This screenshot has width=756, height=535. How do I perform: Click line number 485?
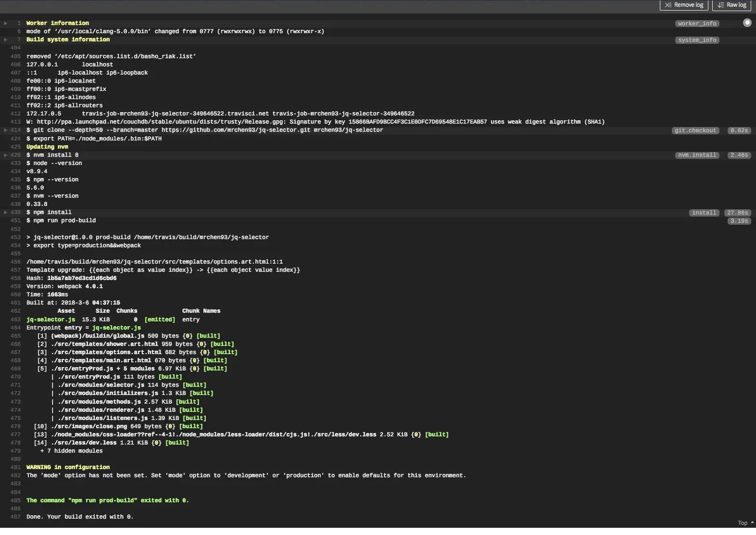pyautogui.click(x=15, y=500)
